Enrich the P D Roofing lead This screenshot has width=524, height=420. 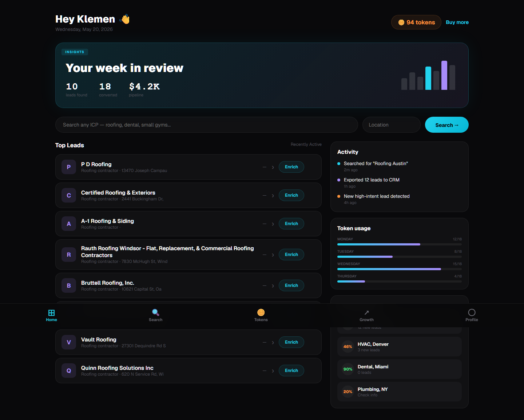pyautogui.click(x=291, y=167)
